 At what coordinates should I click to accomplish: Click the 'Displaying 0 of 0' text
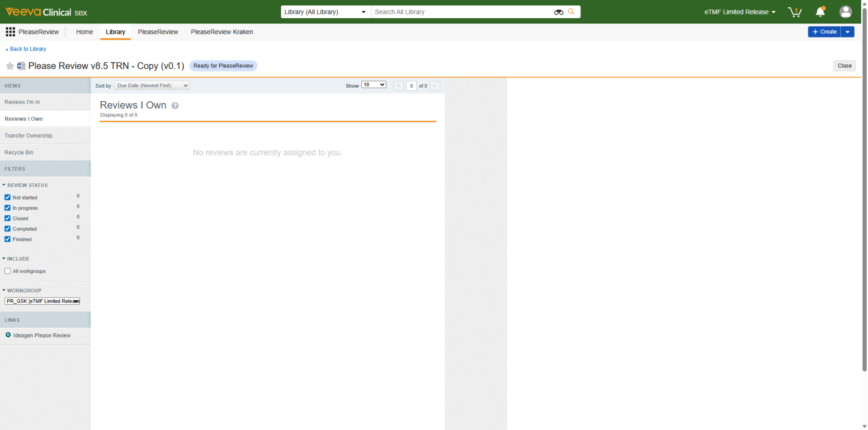119,115
